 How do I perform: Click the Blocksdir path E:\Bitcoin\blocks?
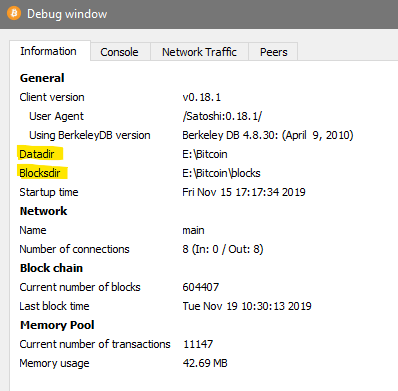pos(221,173)
